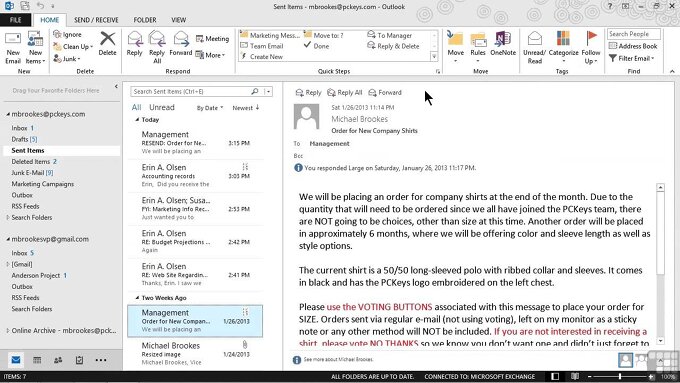Switch to Mail view

[16, 360]
